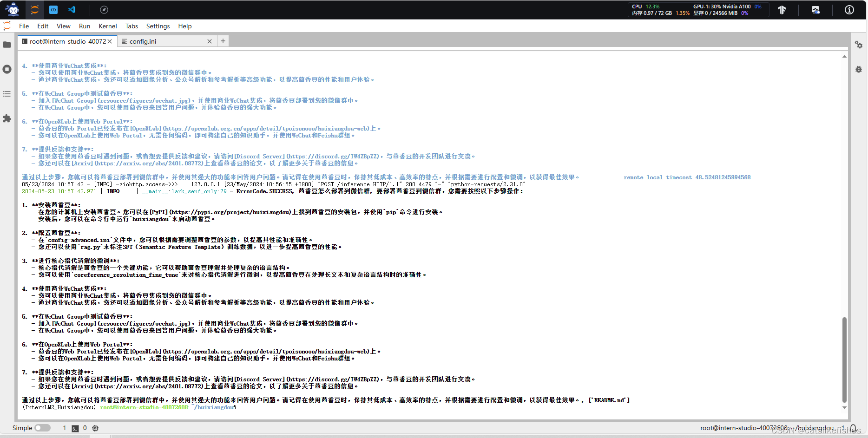The image size is (868, 438).
Task: Select the root@intern-studio terminal tab
Action: pyautogui.click(x=68, y=41)
